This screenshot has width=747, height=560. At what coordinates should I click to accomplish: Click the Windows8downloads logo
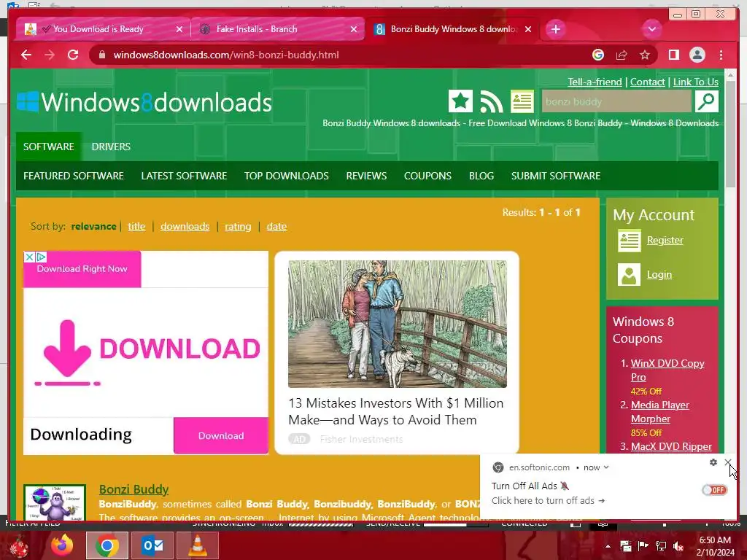click(x=144, y=102)
